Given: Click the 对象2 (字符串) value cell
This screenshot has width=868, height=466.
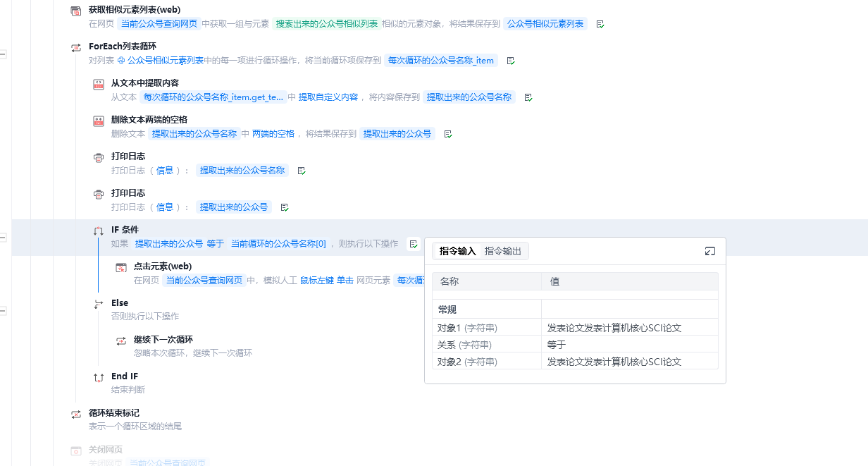Looking at the screenshot, I should pos(630,362).
